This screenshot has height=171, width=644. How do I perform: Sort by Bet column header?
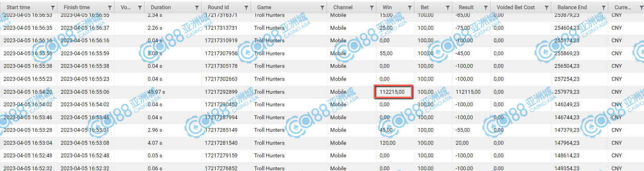coord(425,7)
